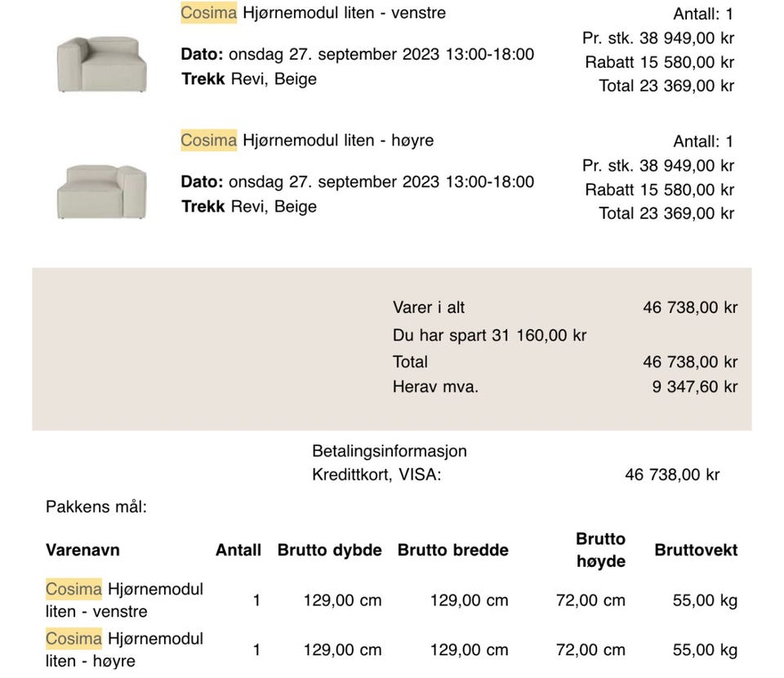Screen dimensions: 784x678
Task: Click the Brutto dybde column header
Action: [x=329, y=550]
